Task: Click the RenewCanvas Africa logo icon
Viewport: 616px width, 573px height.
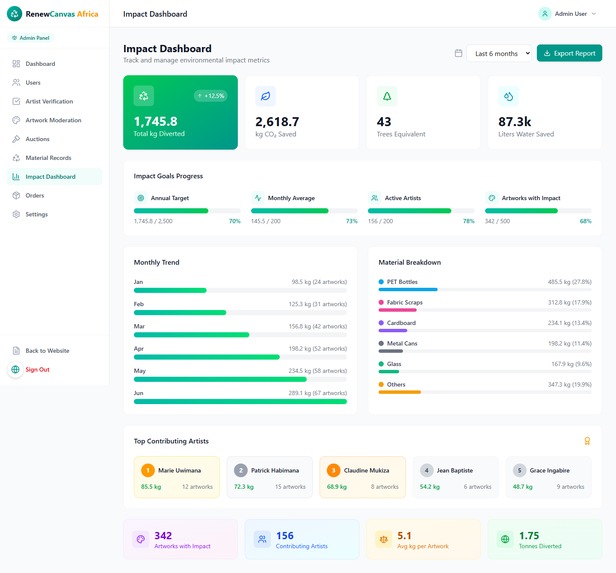Action: click(x=15, y=14)
